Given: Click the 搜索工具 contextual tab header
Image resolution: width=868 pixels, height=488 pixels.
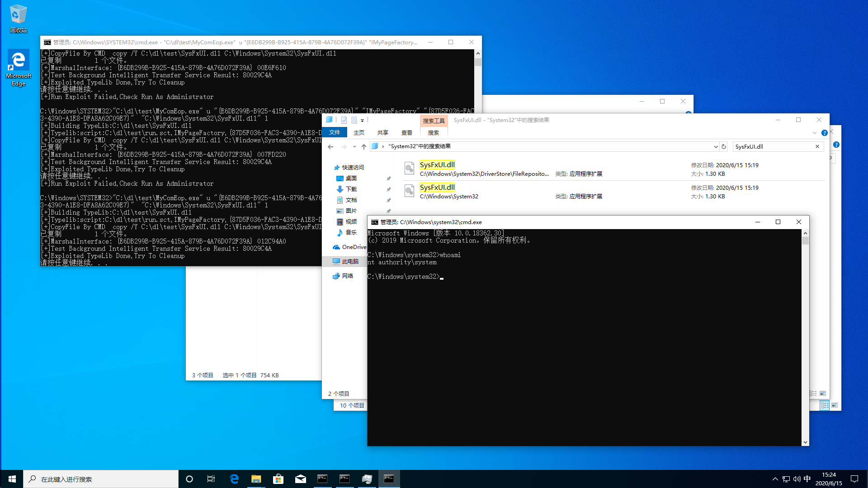Looking at the screenshot, I should point(434,121).
